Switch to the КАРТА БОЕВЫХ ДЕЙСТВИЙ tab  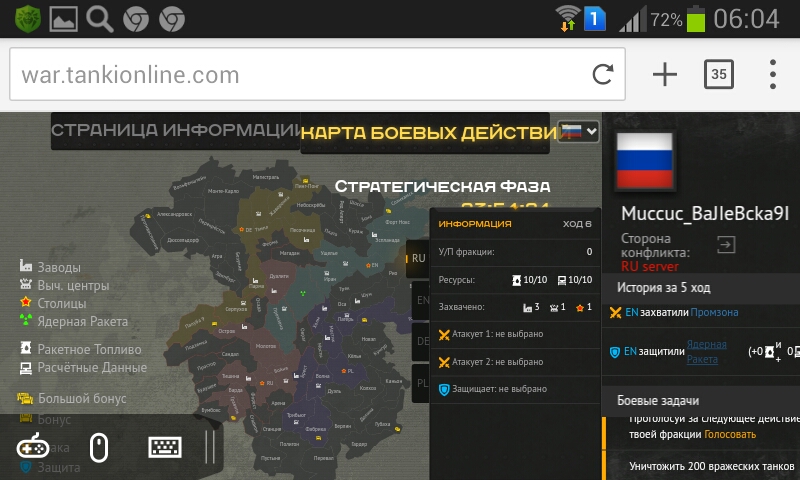tap(425, 133)
